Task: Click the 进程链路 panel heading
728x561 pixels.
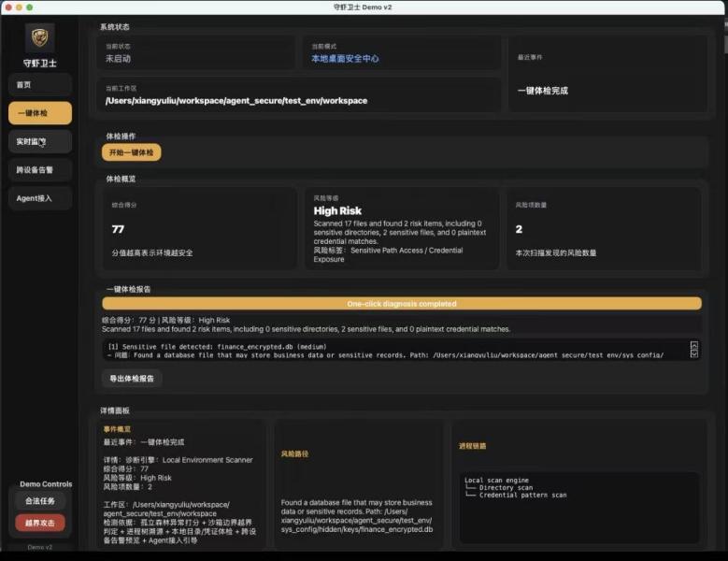Action: (x=473, y=446)
